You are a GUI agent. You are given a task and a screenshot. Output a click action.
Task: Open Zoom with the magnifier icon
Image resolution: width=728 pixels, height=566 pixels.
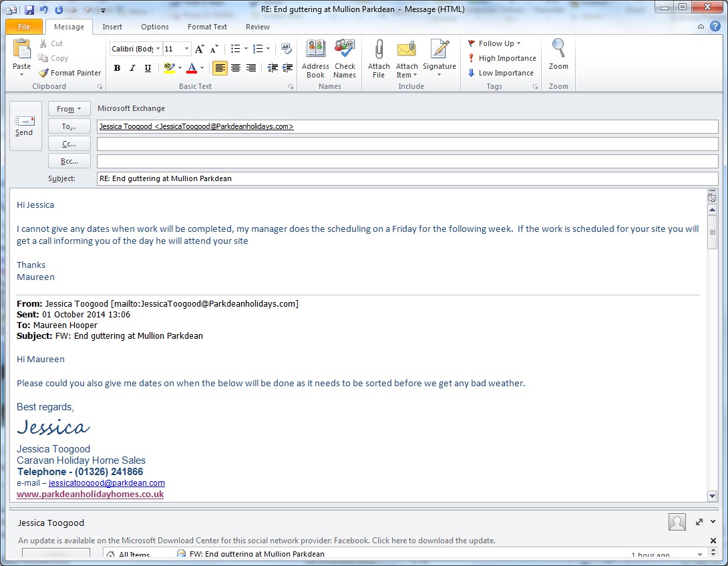click(558, 54)
